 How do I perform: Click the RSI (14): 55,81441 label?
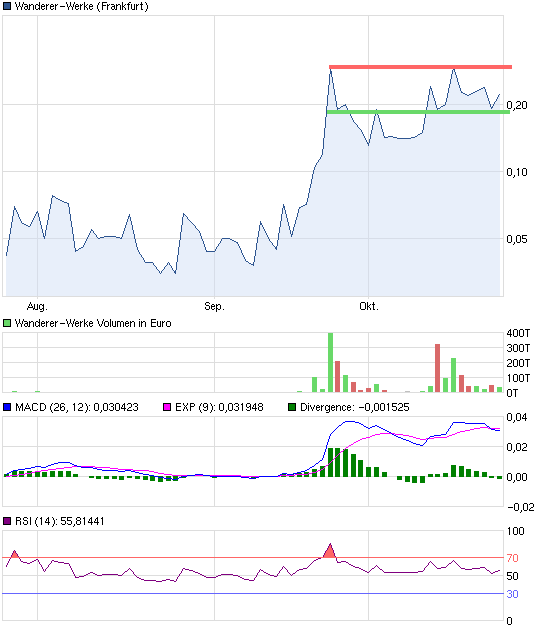(60, 521)
